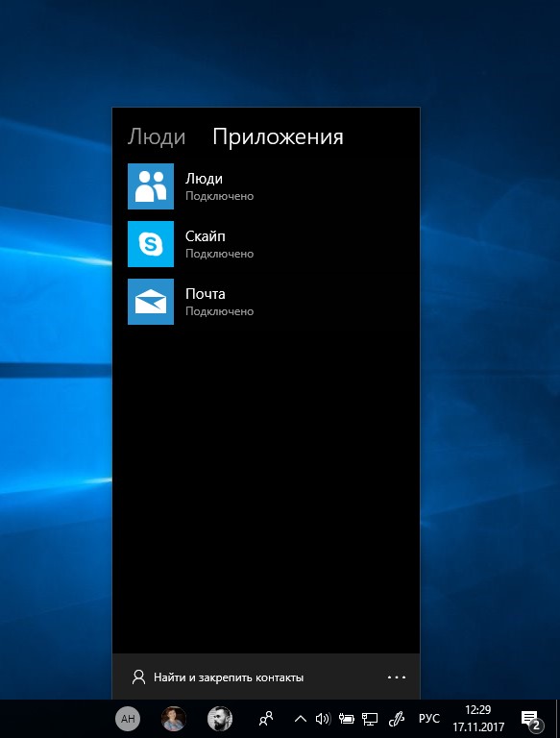Click the battery power tray icon
Image resolution: width=560 pixels, height=738 pixels.
(347, 719)
